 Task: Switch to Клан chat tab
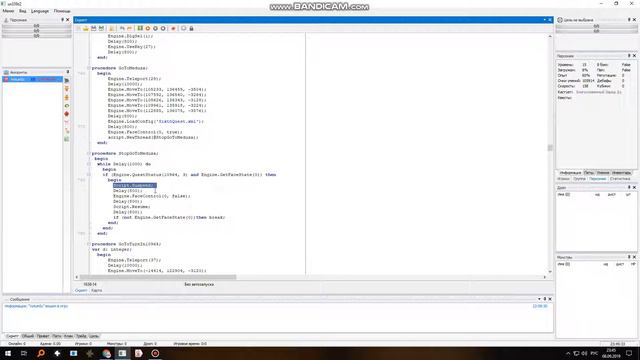click(69, 336)
